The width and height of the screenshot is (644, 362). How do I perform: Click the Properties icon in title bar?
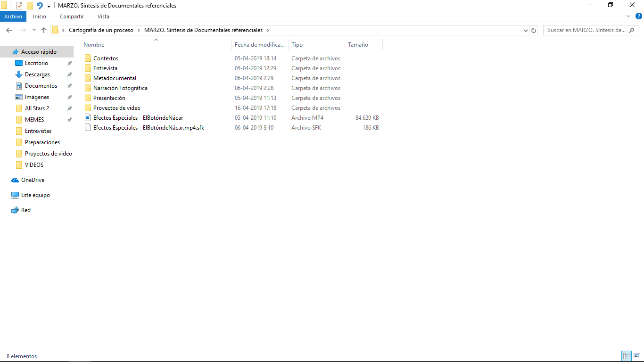coord(19,6)
